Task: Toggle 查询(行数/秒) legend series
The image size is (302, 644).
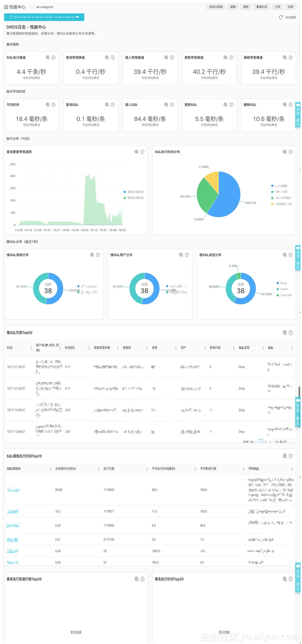Action: pyautogui.click(x=134, y=192)
